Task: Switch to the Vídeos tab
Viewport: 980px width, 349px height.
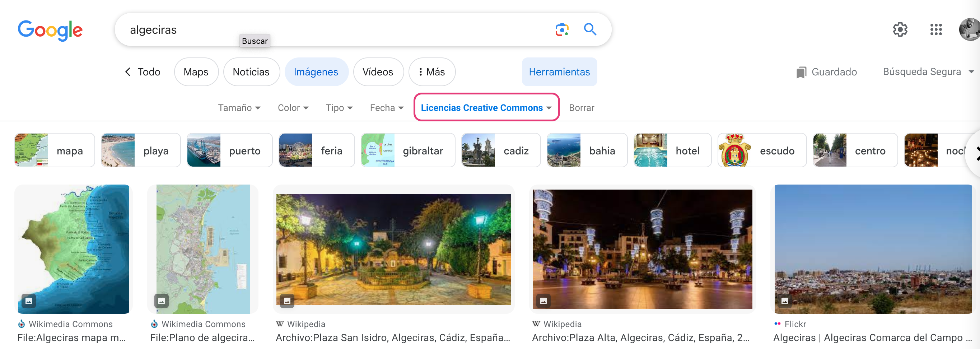Action: pyautogui.click(x=378, y=71)
